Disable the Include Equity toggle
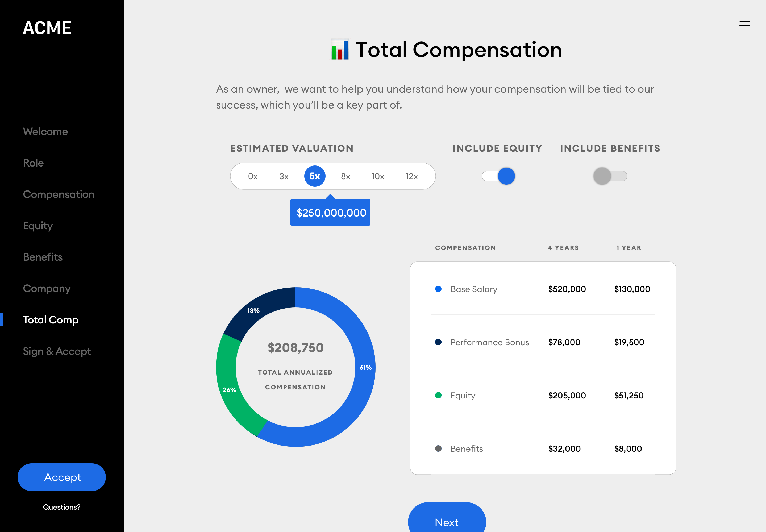This screenshot has width=766, height=532. tap(498, 176)
